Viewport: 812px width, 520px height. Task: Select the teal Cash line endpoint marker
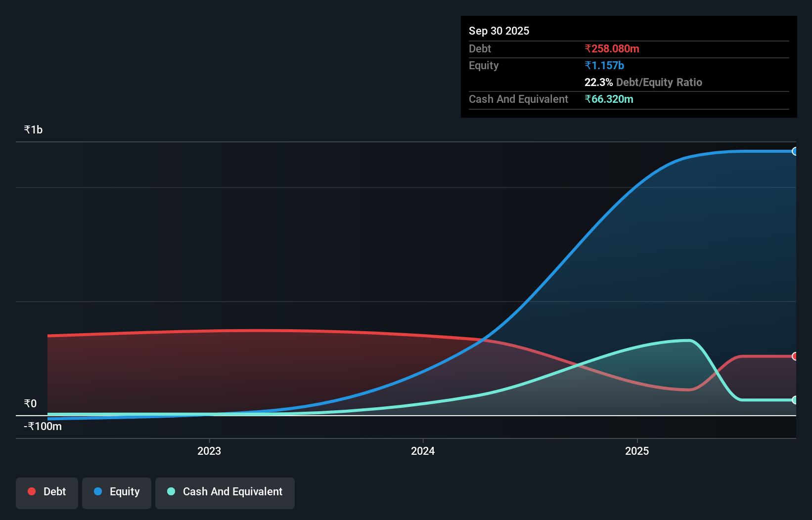[795, 400]
